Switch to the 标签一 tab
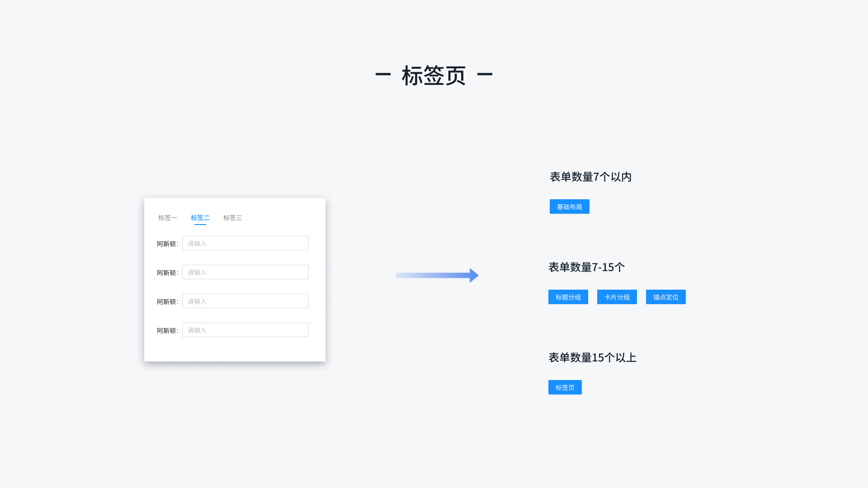Viewport: 868px width, 488px height. click(167, 218)
